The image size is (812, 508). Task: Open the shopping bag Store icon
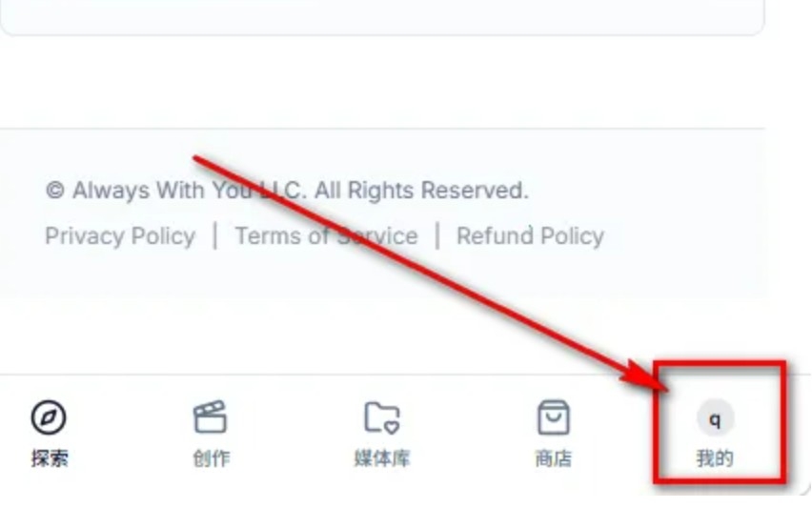coord(553,417)
